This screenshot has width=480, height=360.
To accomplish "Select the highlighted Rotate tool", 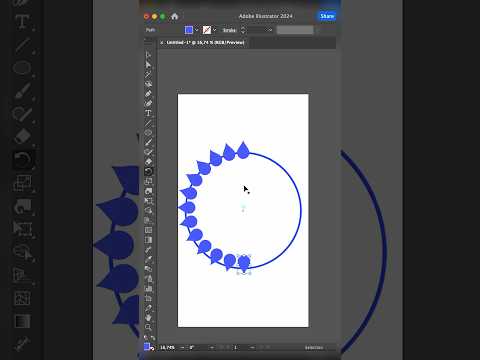I will click(x=148, y=171).
